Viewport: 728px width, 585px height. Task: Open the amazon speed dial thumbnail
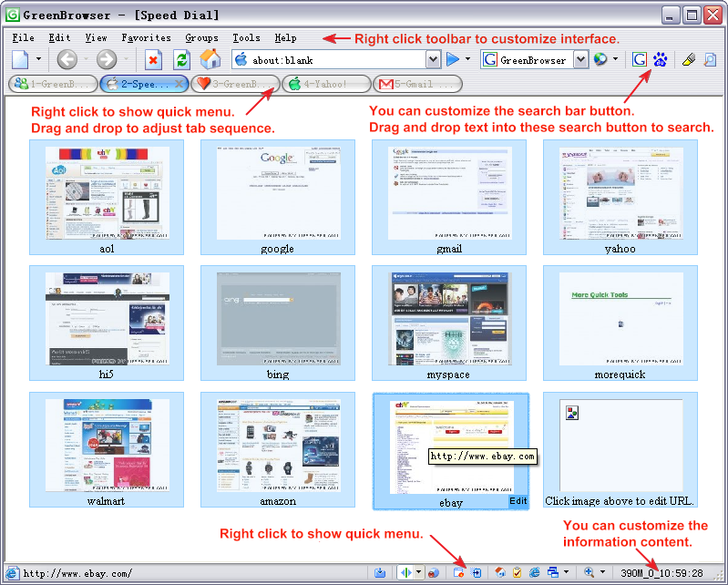(x=278, y=446)
